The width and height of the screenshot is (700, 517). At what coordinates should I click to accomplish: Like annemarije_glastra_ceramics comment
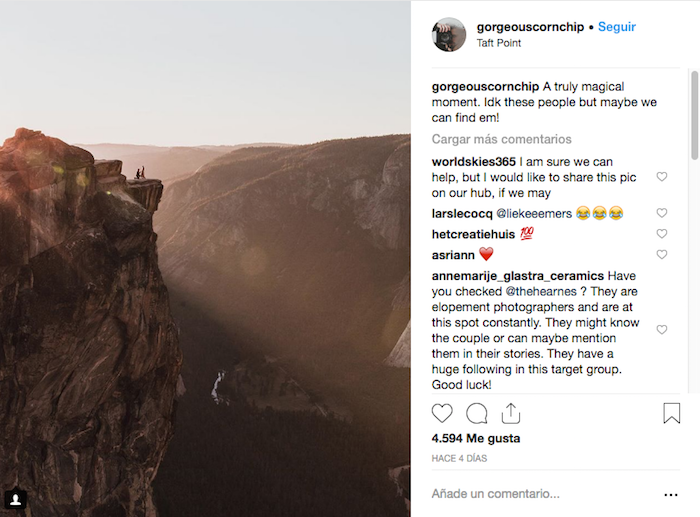(x=661, y=330)
